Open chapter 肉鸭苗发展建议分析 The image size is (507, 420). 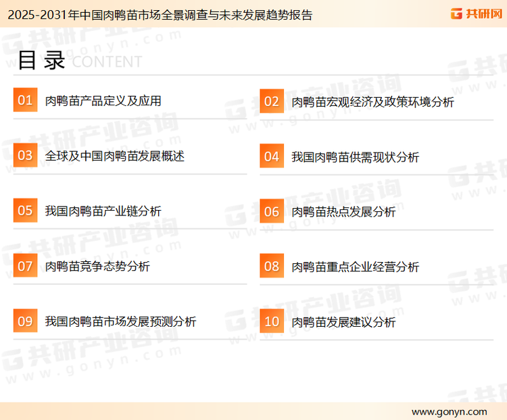343,323
